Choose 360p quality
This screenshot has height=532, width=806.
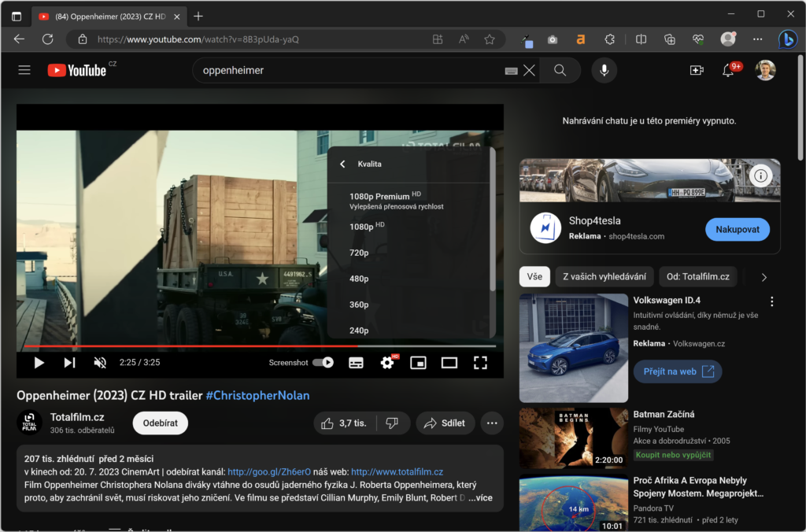409,305
